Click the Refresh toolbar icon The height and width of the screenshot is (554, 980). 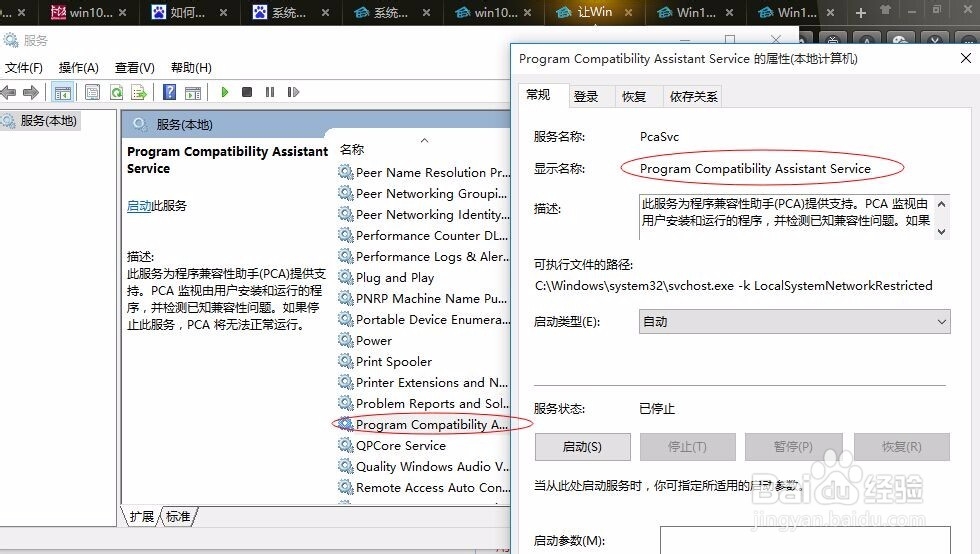point(116,93)
